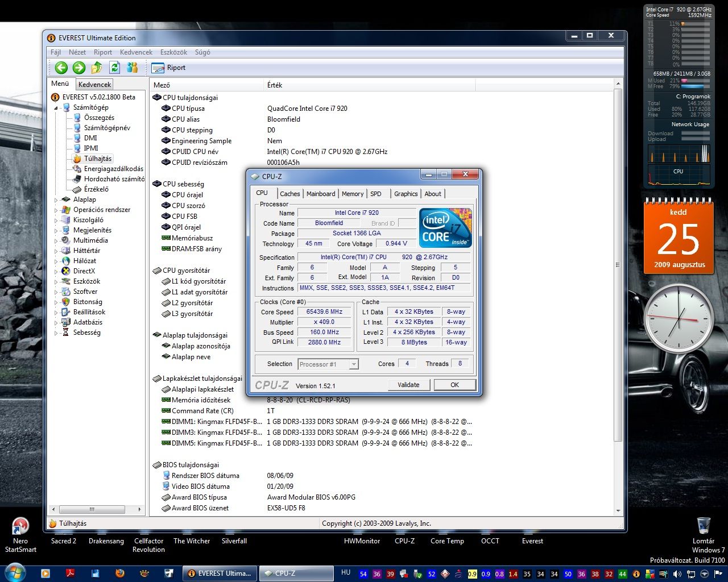Switch to the Kedvencek tab in sidebar
728x582 pixels.
pos(95,84)
